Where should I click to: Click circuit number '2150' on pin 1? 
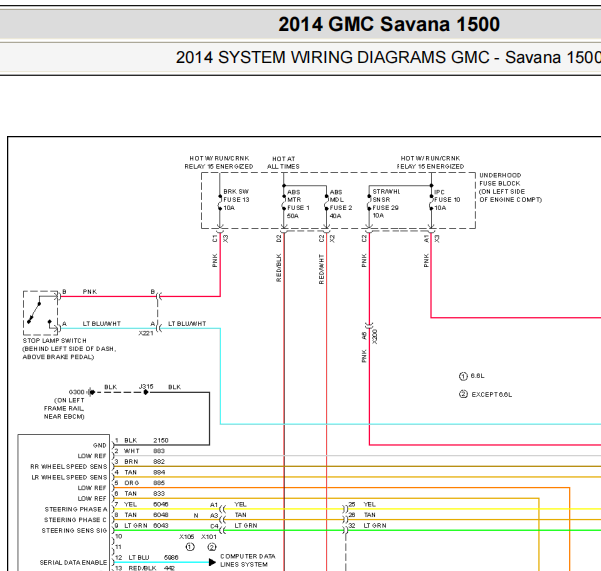point(161,440)
